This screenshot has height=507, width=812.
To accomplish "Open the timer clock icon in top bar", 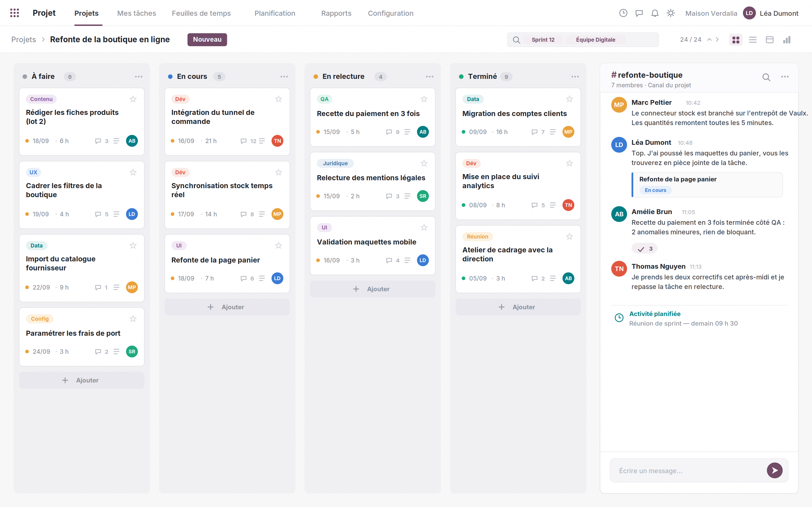I will (623, 13).
